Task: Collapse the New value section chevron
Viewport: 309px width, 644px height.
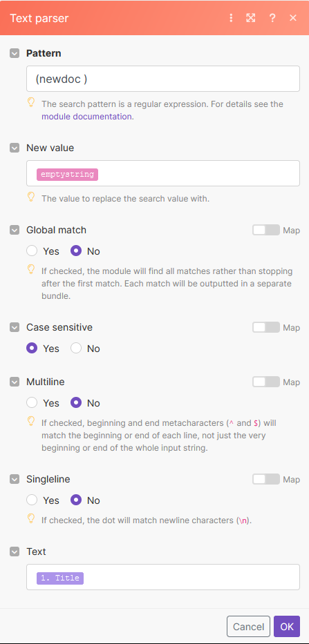Action: 15,148
